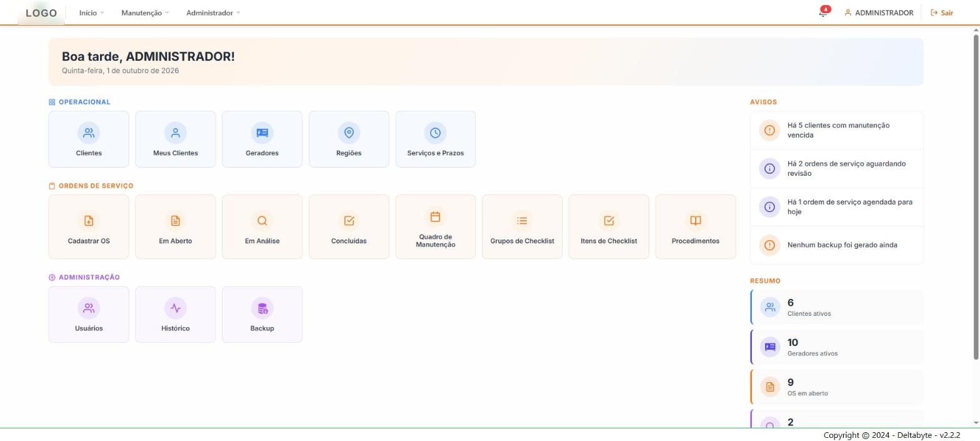The height and width of the screenshot is (441, 980).
Task: Click the Backup database icon
Action: [262, 308]
